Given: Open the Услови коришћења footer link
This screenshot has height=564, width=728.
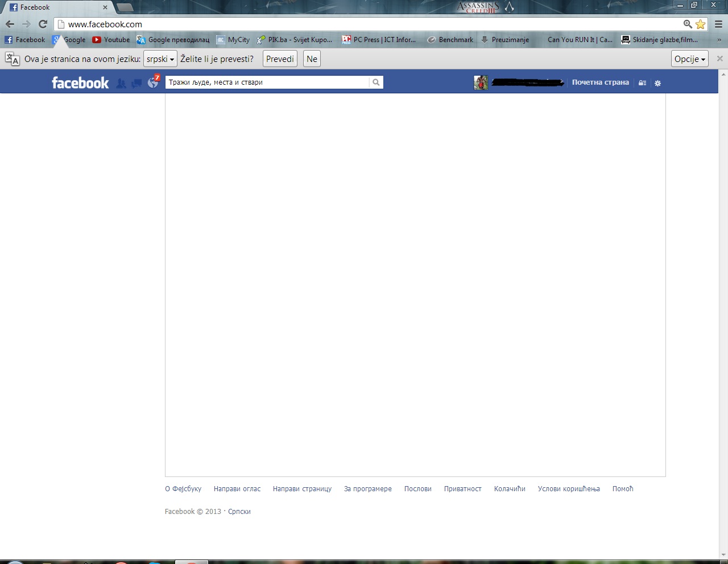Looking at the screenshot, I should pos(569,489).
